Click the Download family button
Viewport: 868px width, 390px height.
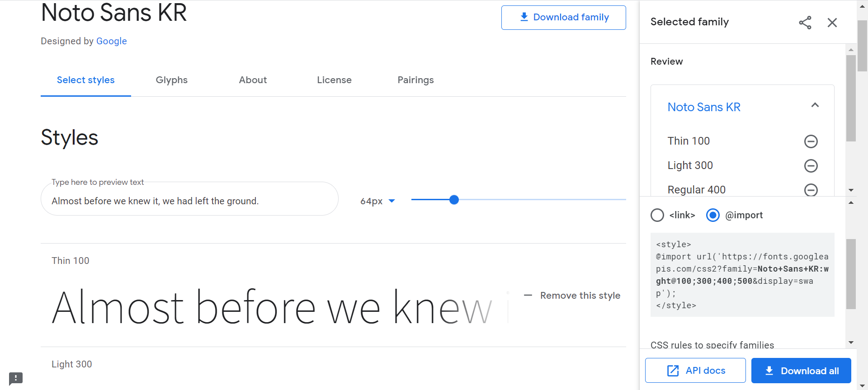pos(564,18)
